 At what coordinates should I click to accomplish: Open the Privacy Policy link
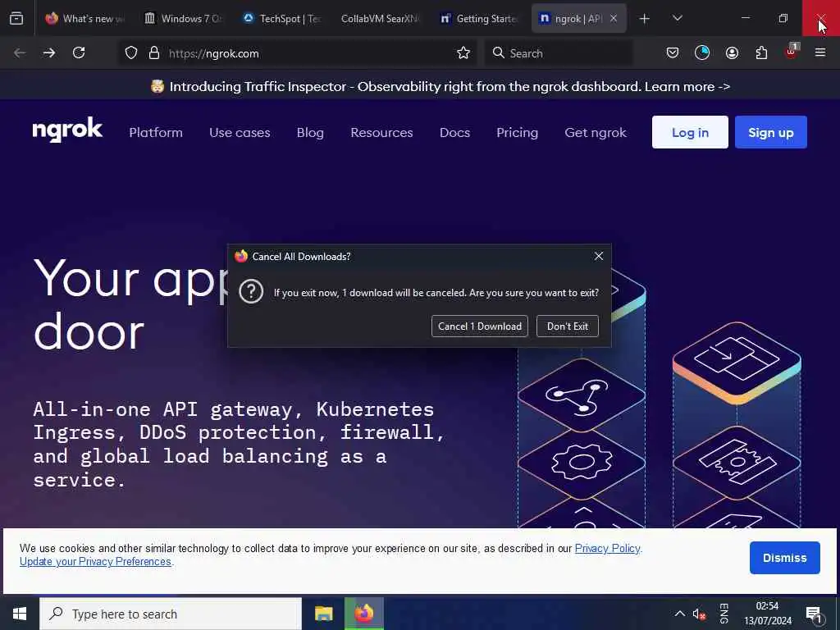[608, 548]
